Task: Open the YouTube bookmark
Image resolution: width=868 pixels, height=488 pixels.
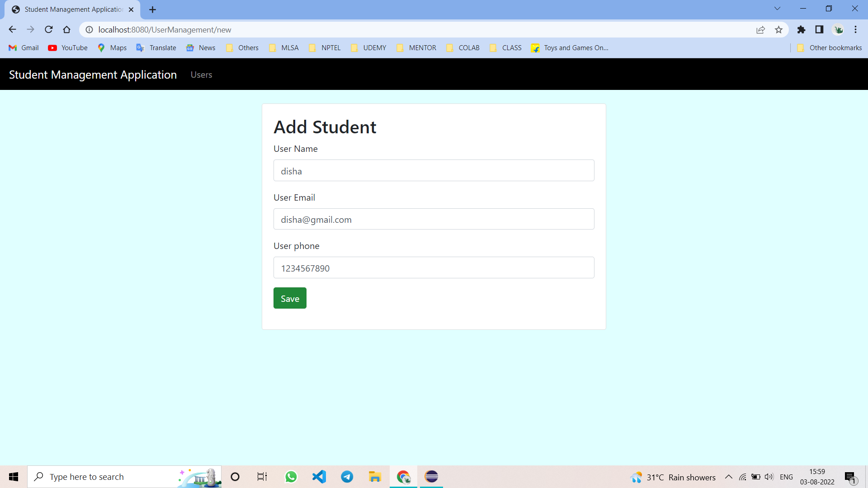Action: [67, 47]
